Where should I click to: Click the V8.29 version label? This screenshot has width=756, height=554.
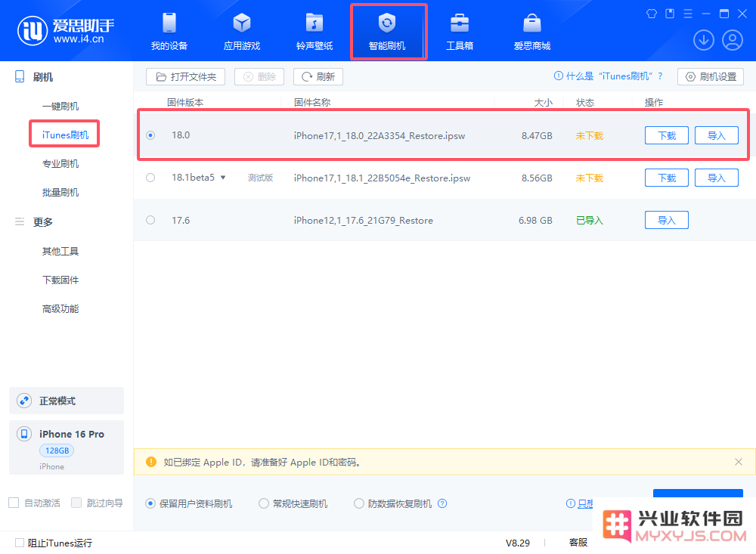click(517, 543)
